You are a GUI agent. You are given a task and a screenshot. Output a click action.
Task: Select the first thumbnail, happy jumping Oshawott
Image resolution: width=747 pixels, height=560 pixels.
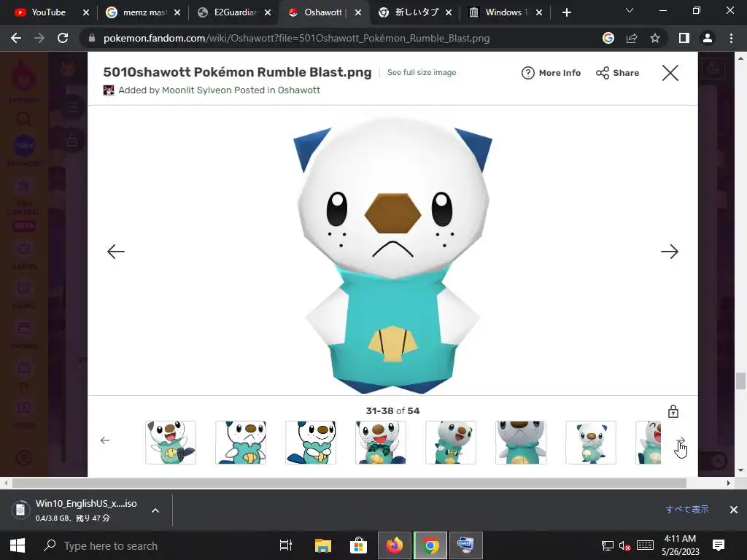pos(171,443)
